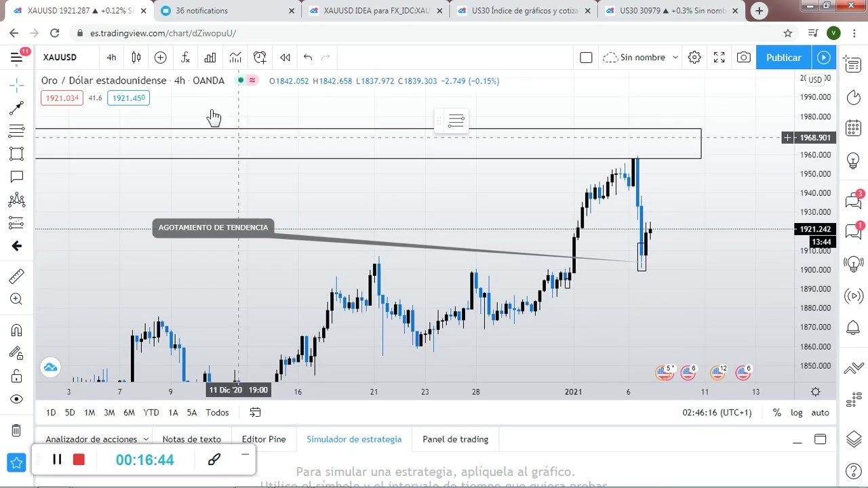Take a chart snapshot with camera icon
Viewport: 868px width, 488px height.
(744, 58)
